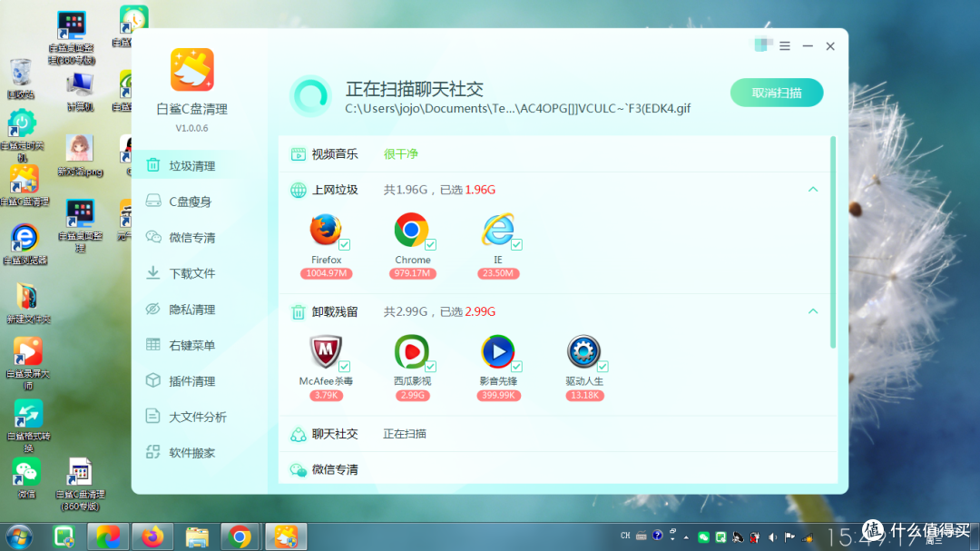The height and width of the screenshot is (551, 980).
Task: Uncheck the IE checkbox
Action: click(516, 244)
